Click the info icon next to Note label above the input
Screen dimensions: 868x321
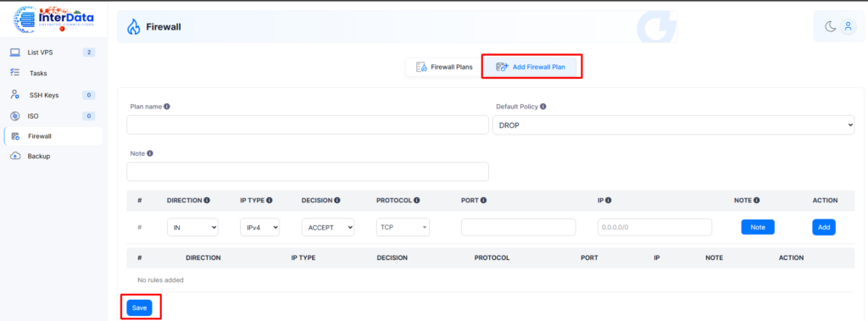149,153
